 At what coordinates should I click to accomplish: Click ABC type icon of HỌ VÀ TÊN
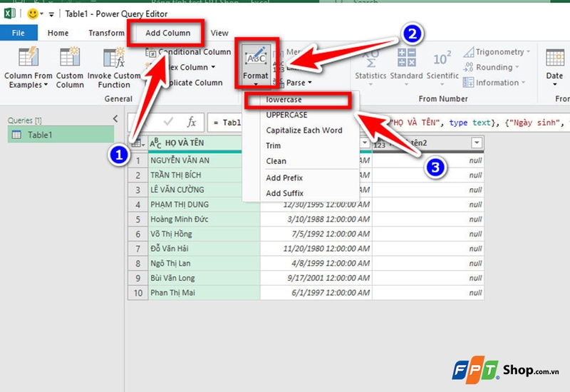click(155, 143)
